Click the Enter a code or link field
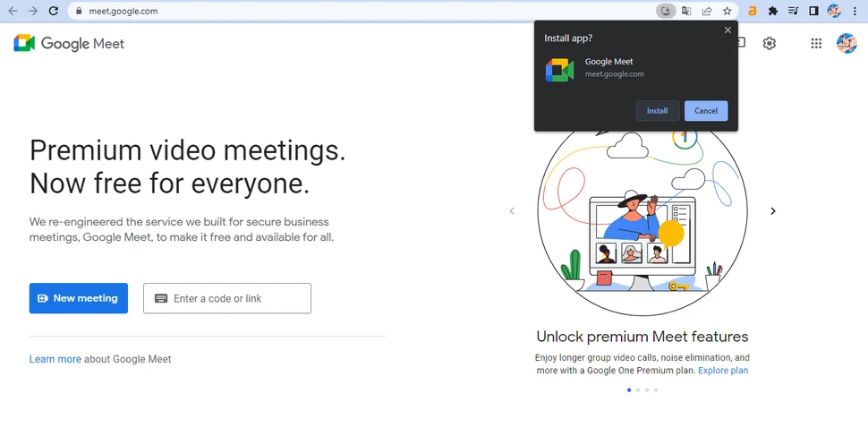 227,298
